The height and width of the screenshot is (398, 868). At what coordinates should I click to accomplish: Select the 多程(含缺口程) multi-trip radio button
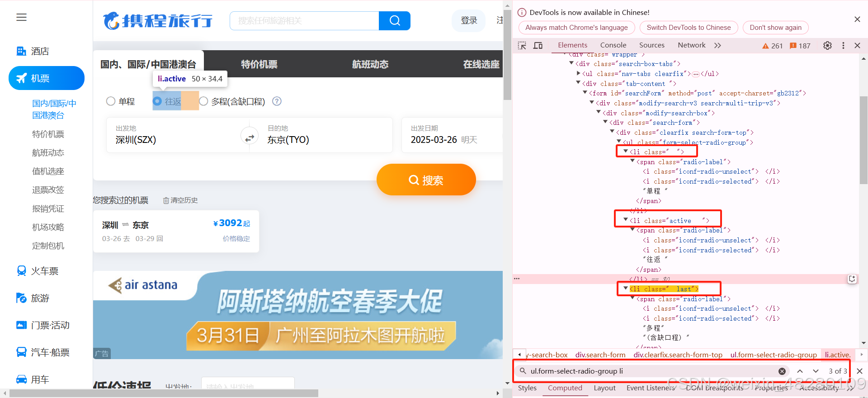[x=203, y=101]
